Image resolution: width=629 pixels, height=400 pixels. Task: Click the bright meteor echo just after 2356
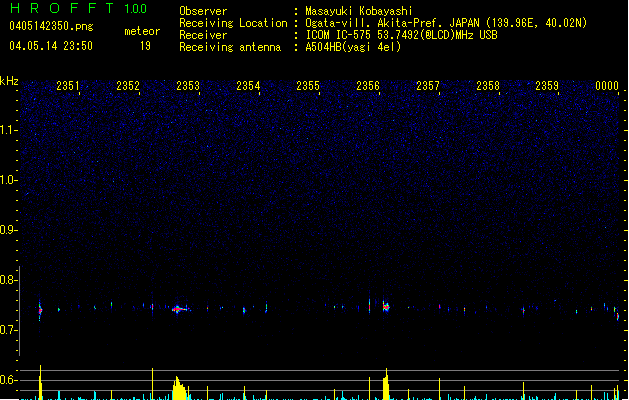tap(386, 307)
